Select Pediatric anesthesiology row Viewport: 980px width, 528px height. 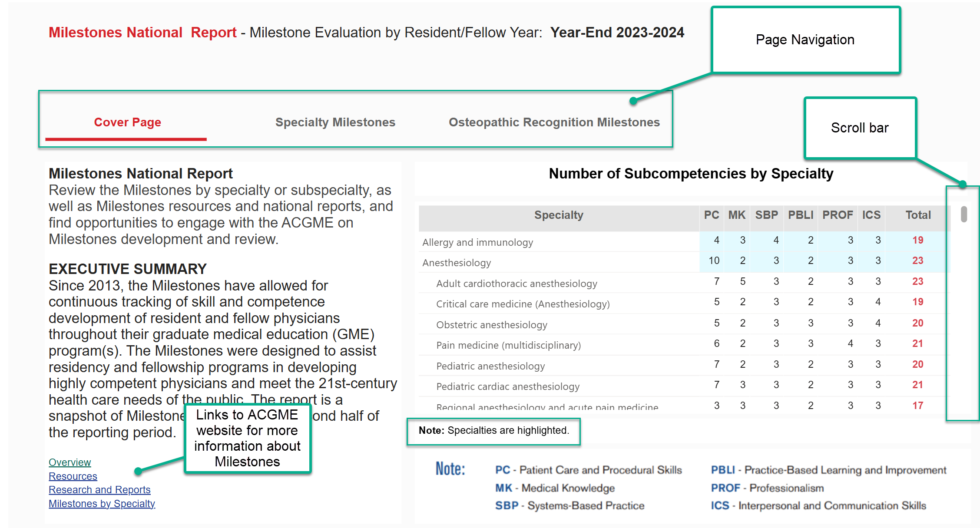point(684,365)
